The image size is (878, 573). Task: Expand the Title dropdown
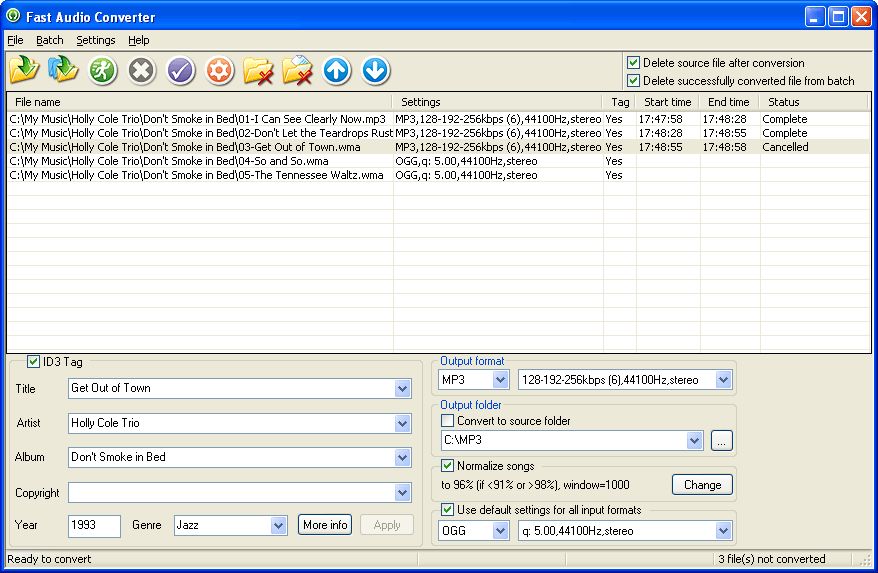(402, 388)
